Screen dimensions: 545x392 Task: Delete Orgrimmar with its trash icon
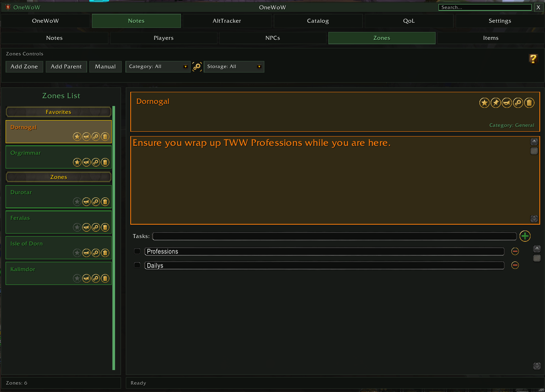coord(105,162)
